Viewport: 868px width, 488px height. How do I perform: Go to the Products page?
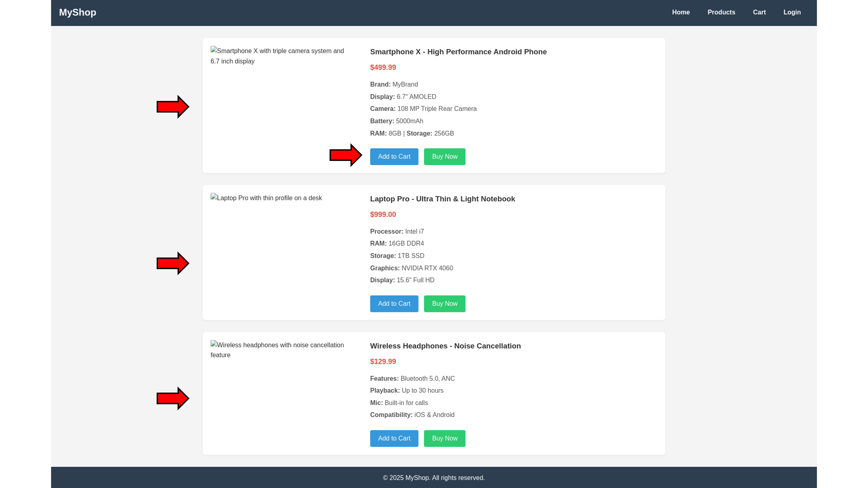click(x=721, y=12)
